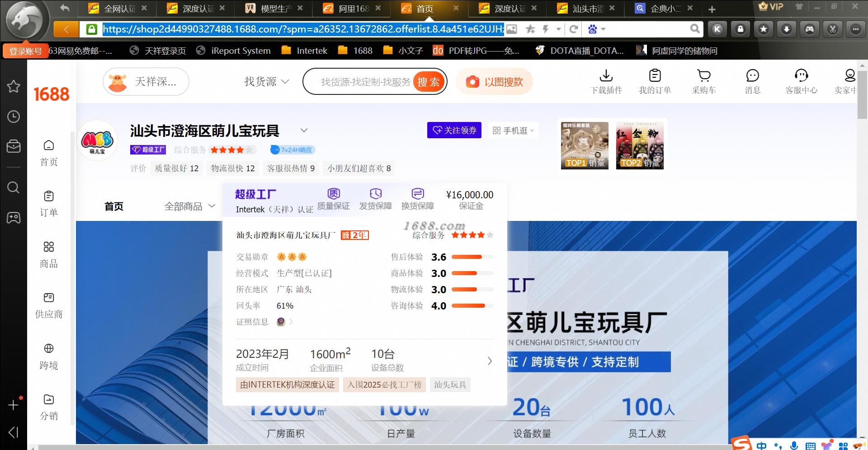Click the plus icon at sidebar bottom
Viewport: 868px width, 450px height.
point(14,405)
